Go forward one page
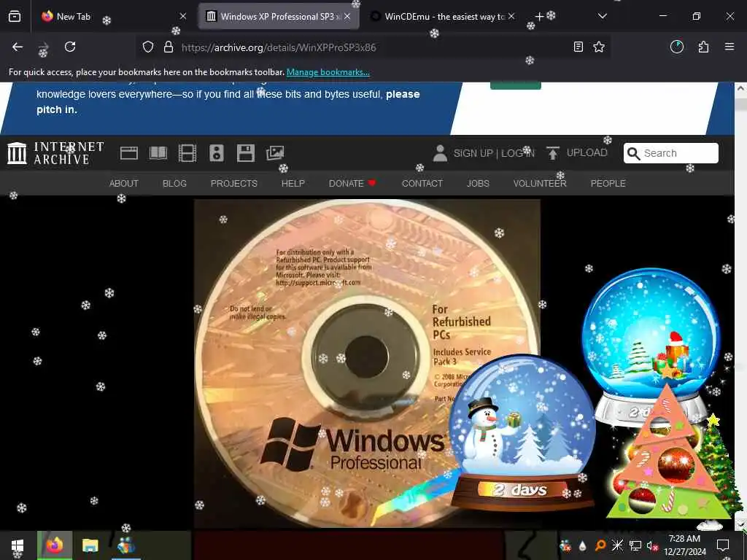 43,47
